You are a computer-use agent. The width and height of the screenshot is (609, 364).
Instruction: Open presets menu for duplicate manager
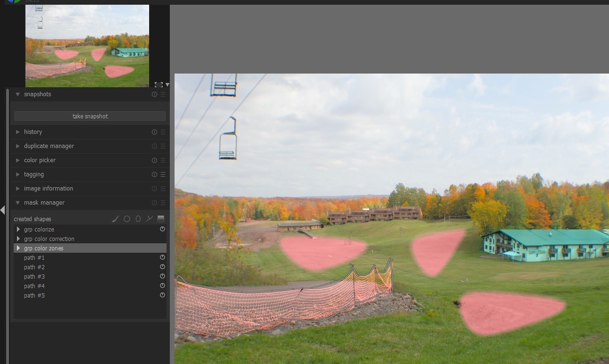click(x=163, y=146)
